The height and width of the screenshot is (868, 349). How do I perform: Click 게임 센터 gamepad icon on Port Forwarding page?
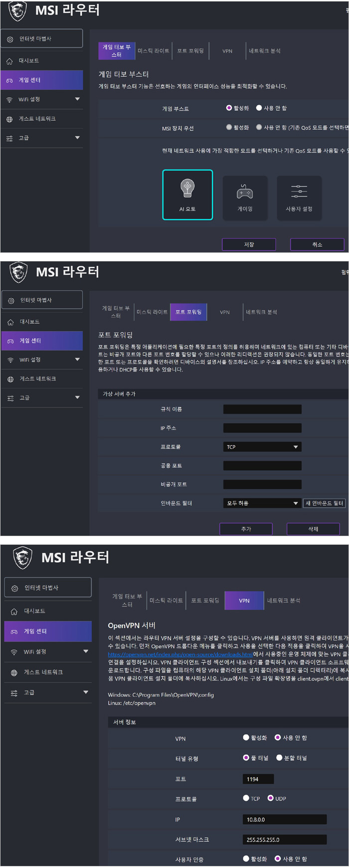tap(10, 341)
